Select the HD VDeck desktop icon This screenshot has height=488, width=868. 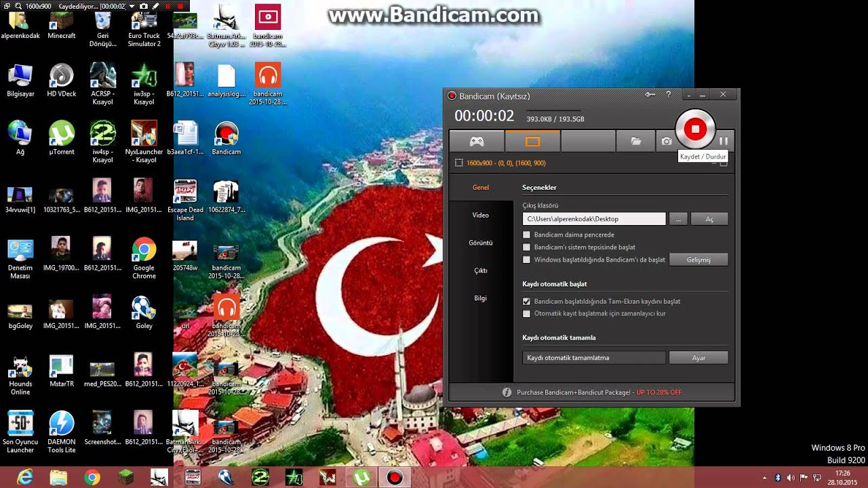point(62,80)
